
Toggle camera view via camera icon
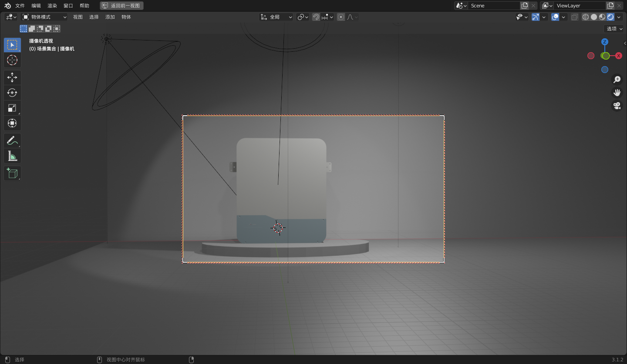point(617,106)
